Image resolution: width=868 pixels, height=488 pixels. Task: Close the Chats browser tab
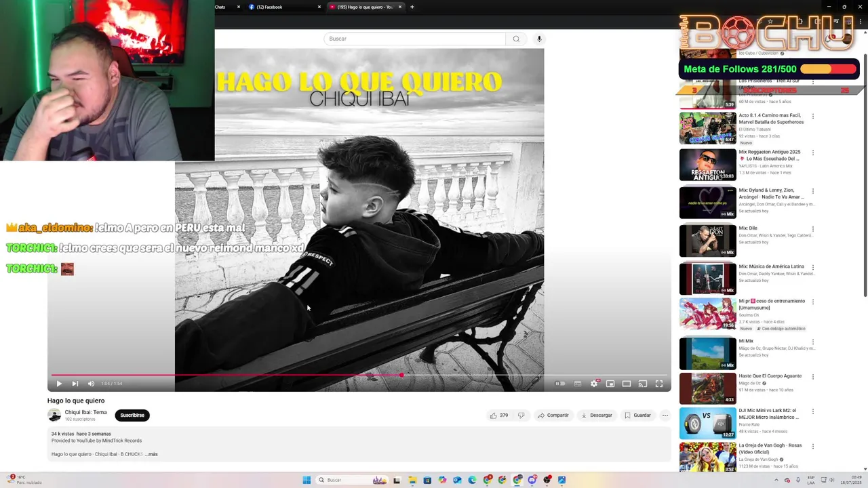coord(239,7)
